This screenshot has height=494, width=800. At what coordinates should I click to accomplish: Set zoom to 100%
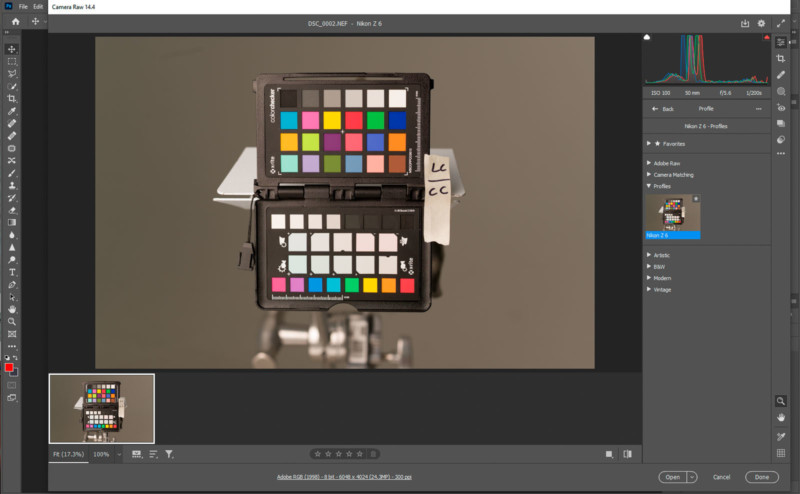[x=101, y=454]
